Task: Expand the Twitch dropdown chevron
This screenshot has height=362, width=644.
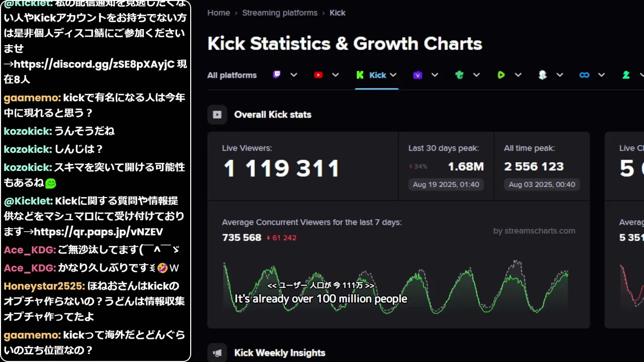Action: click(294, 75)
